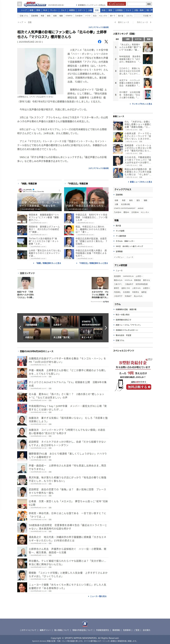Open 個人情報について footer link
The height and width of the screenshot is (644, 170).
pyautogui.click(x=62, y=630)
